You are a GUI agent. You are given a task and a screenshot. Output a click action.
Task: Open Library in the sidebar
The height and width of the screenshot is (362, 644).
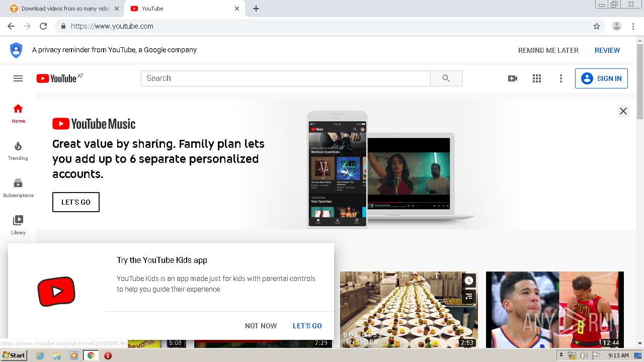(18, 225)
